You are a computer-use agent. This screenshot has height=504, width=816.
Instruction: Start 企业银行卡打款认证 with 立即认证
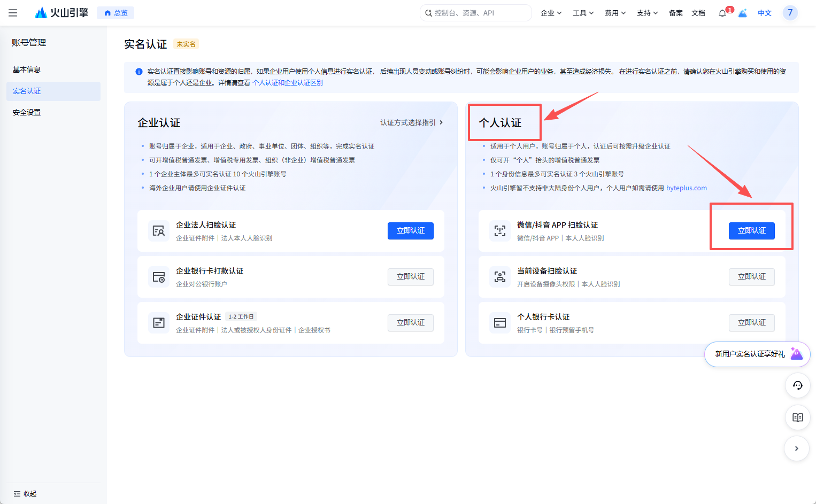coord(411,277)
